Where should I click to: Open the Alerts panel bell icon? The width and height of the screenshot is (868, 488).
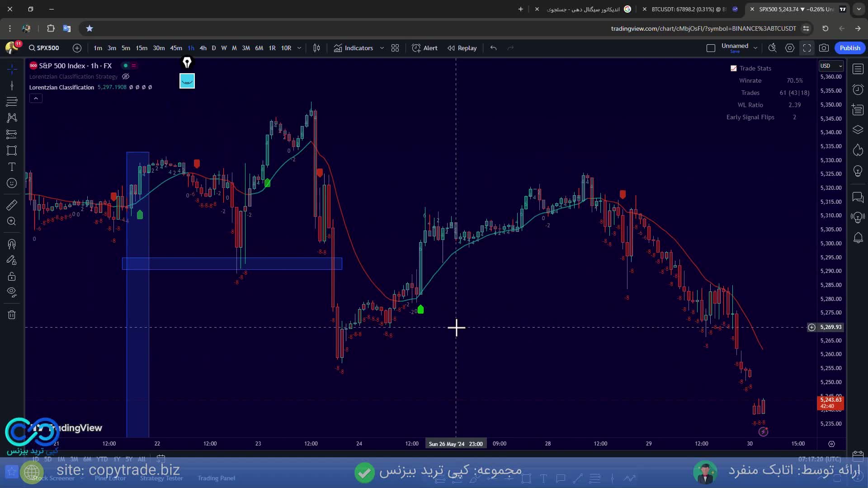pyautogui.click(x=858, y=238)
